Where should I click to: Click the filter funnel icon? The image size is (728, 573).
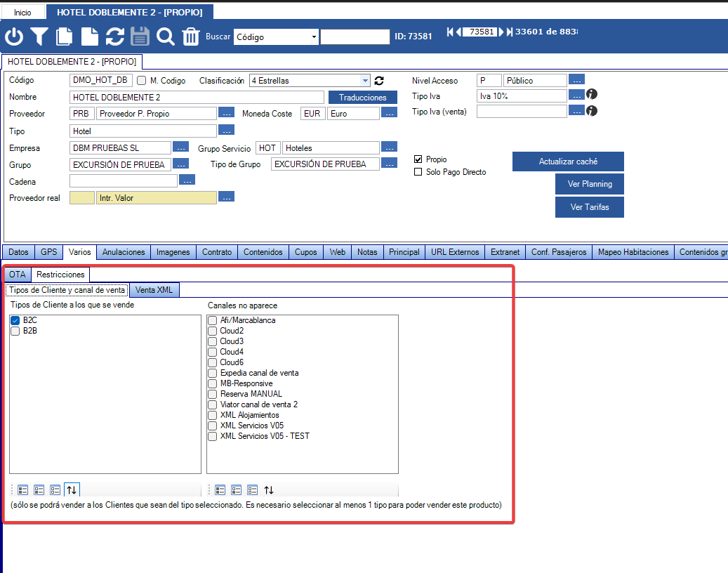point(39,37)
